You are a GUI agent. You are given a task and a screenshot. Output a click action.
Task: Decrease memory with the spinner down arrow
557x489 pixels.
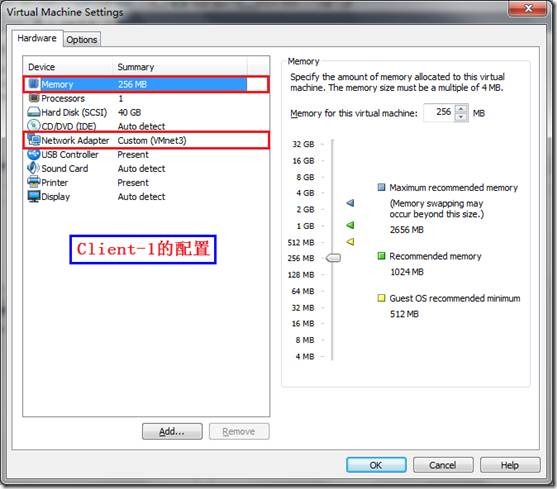tap(461, 117)
